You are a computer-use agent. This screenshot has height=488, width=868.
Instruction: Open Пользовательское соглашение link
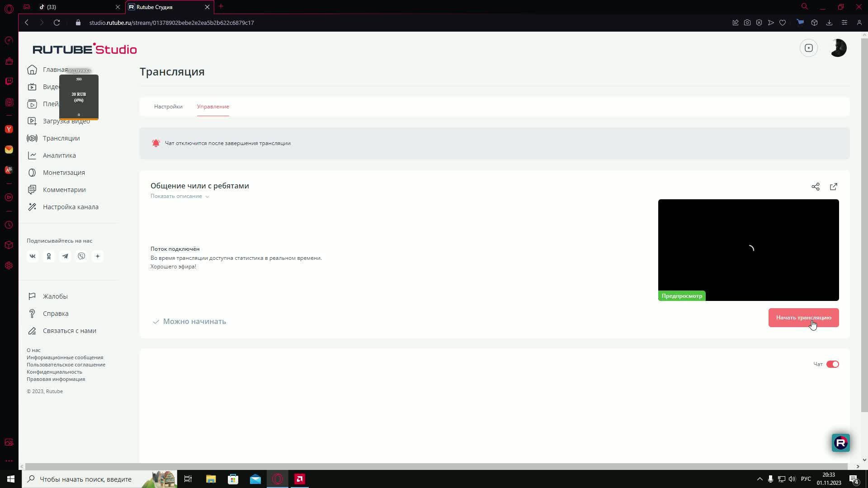point(66,365)
